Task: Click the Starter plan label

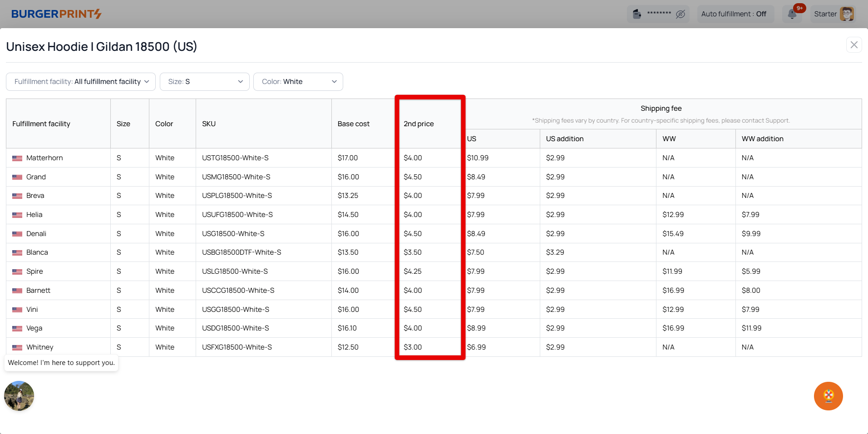Action: click(825, 14)
